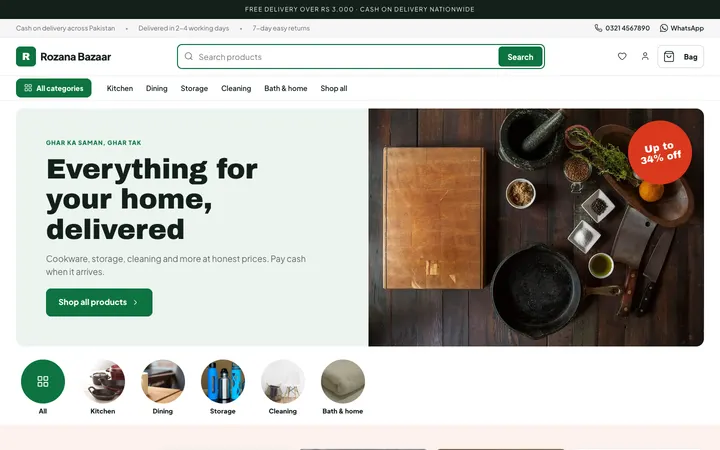Select the Kitchen category circle thumbnail

click(x=103, y=381)
